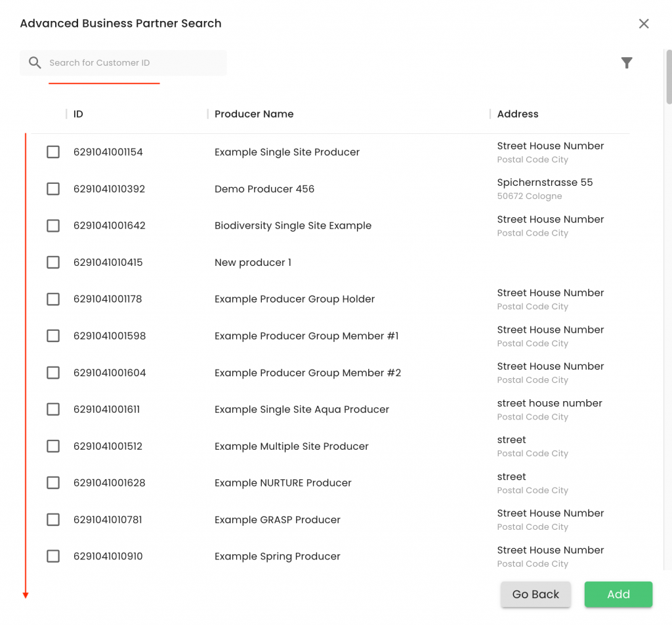The width and height of the screenshot is (672, 625).
Task: Click the vertical scrollbar thumb
Action: (668, 75)
